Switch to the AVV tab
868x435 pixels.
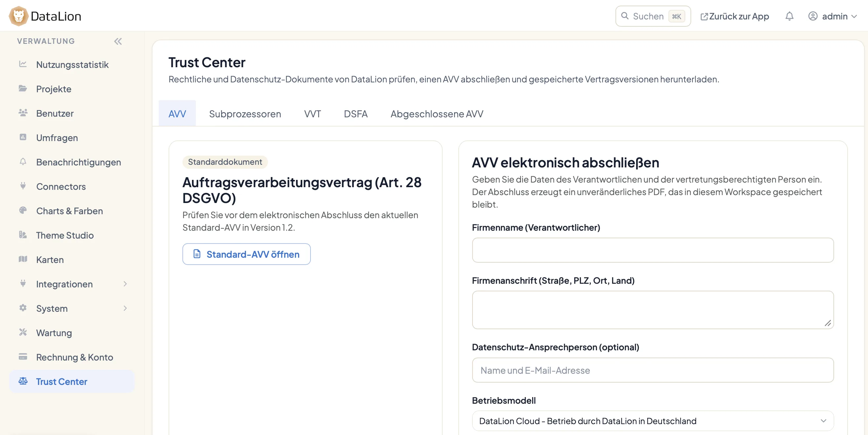177,113
